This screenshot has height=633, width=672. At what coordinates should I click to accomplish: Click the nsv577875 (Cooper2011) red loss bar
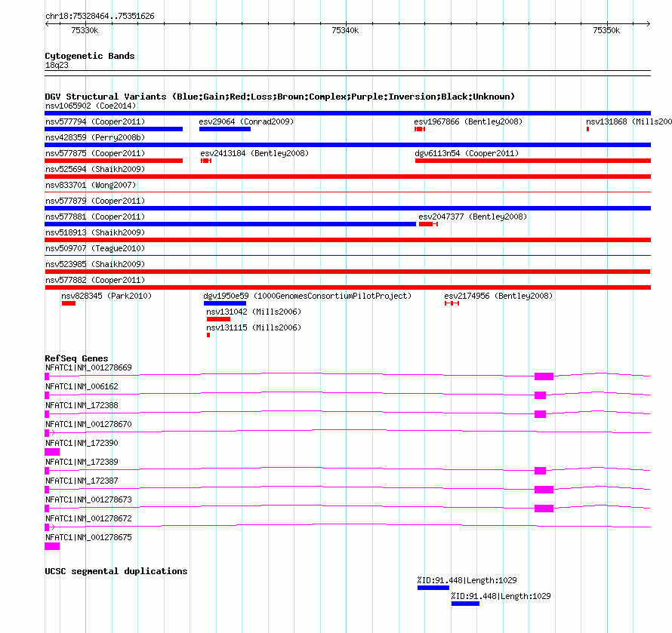113,161
